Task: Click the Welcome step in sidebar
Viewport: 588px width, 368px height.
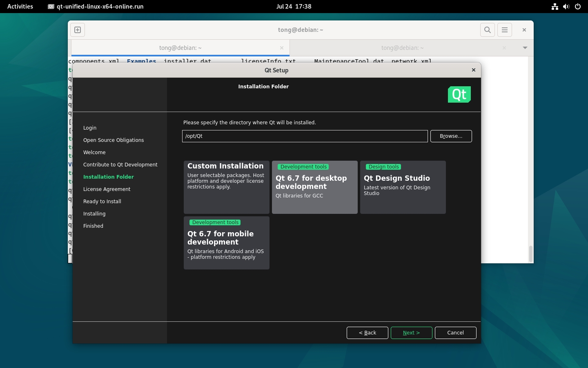Action: click(x=94, y=153)
